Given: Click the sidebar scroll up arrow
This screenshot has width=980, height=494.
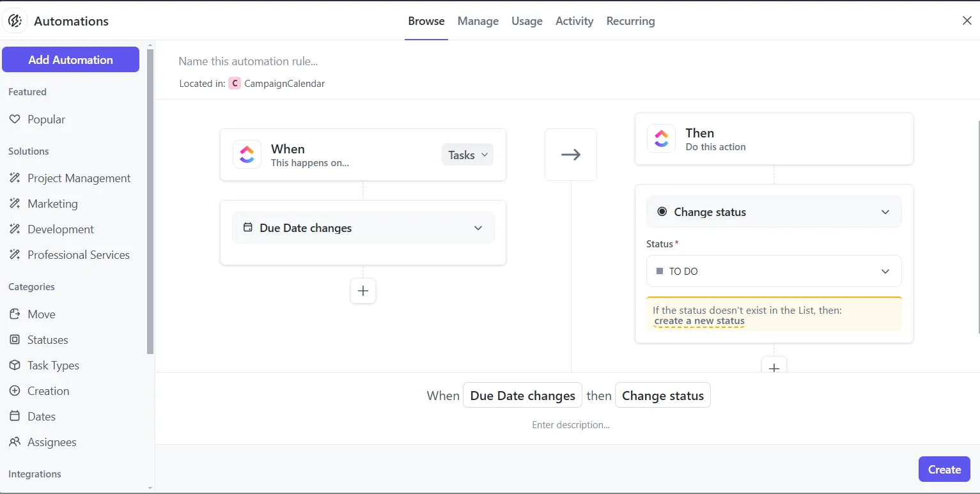Looking at the screenshot, I should click(x=150, y=45).
